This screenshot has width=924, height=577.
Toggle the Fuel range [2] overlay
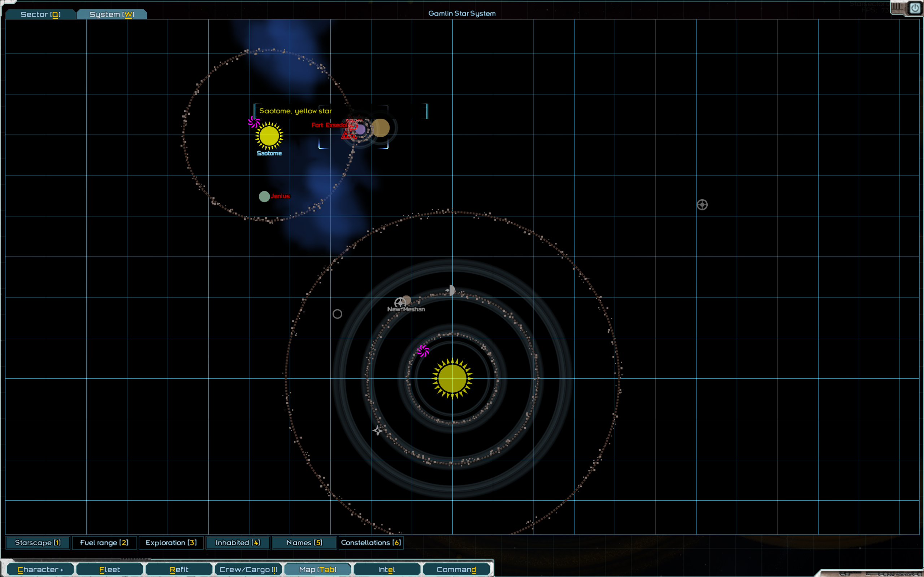click(x=104, y=543)
